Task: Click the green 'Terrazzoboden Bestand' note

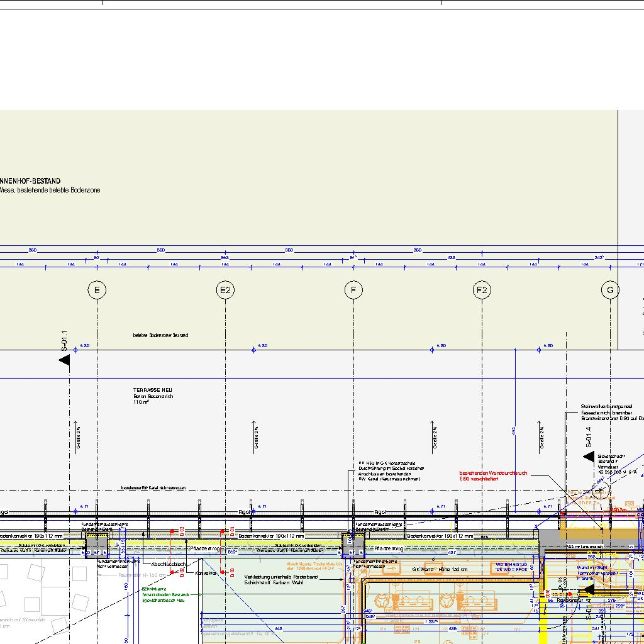Action: (x=164, y=594)
